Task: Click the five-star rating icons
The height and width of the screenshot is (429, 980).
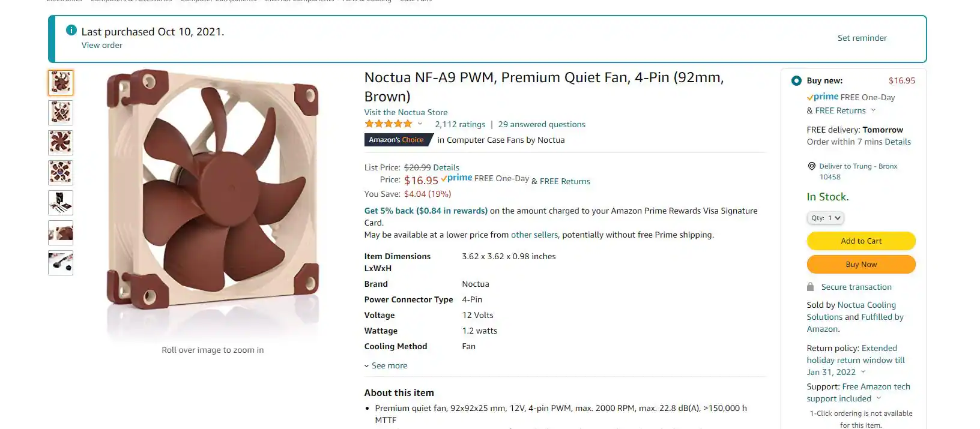Action: click(x=388, y=124)
